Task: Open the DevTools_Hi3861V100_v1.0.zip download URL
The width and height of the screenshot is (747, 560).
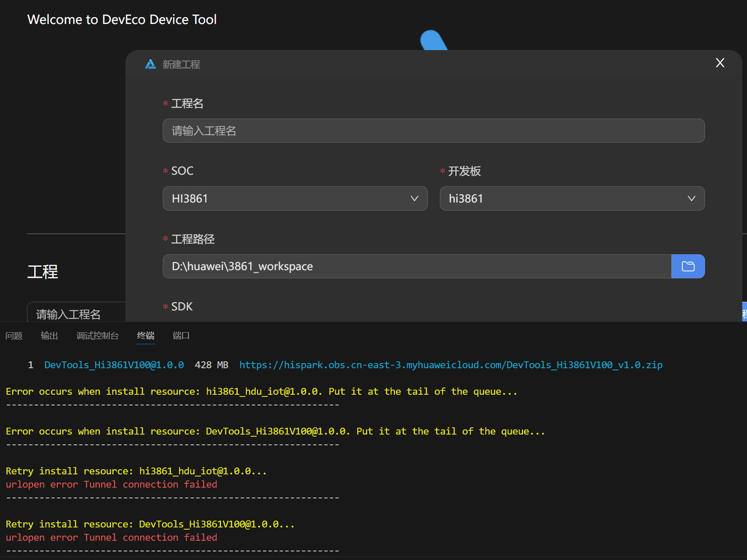Action: [x=451, y=365]
